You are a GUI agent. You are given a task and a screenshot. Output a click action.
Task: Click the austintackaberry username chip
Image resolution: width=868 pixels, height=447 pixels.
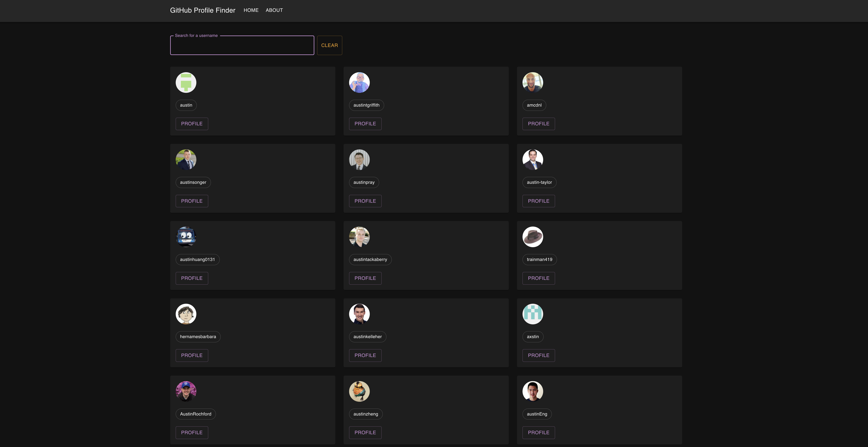point(370,260)
